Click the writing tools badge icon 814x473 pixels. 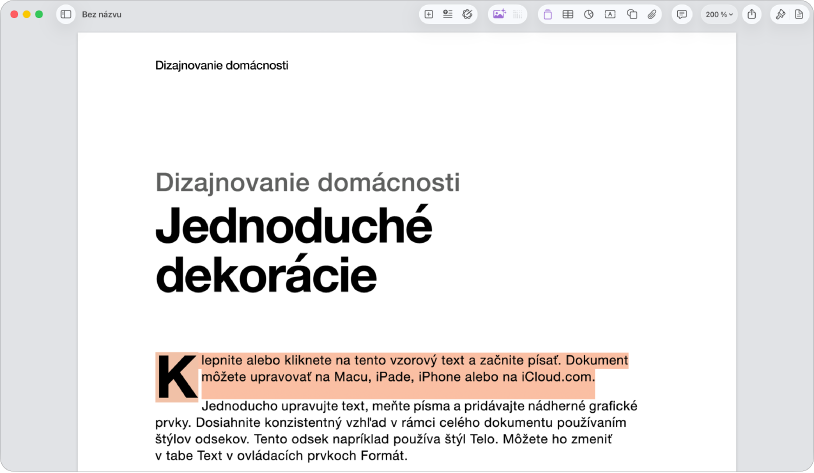[467, 15]
